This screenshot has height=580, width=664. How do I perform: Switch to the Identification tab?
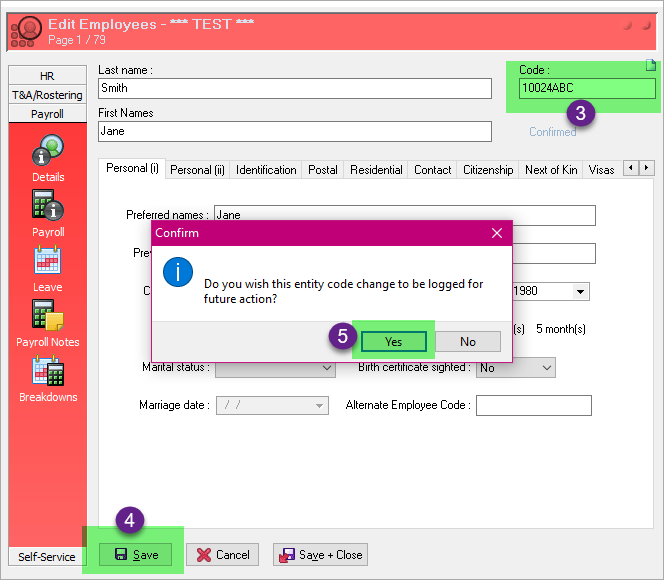point(266,170)
